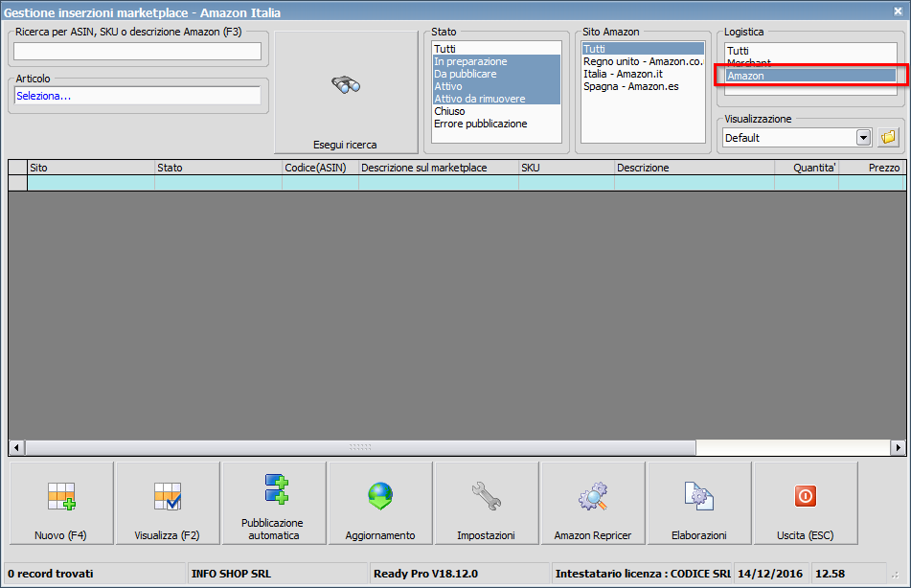This screenshot has width=911, height=588.
Task: Sort by Codice(ASIN) column header
Action: point(321,168)
